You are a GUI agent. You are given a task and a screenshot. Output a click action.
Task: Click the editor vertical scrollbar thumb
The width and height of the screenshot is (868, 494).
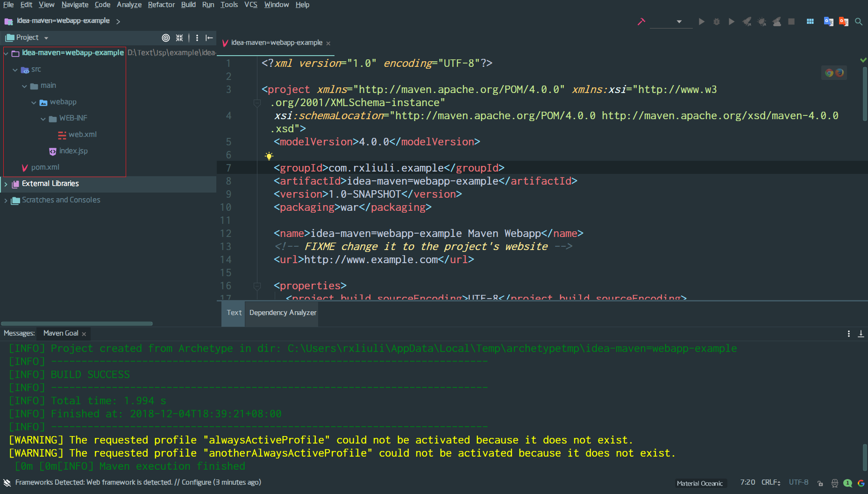click(x=865, y=93)
